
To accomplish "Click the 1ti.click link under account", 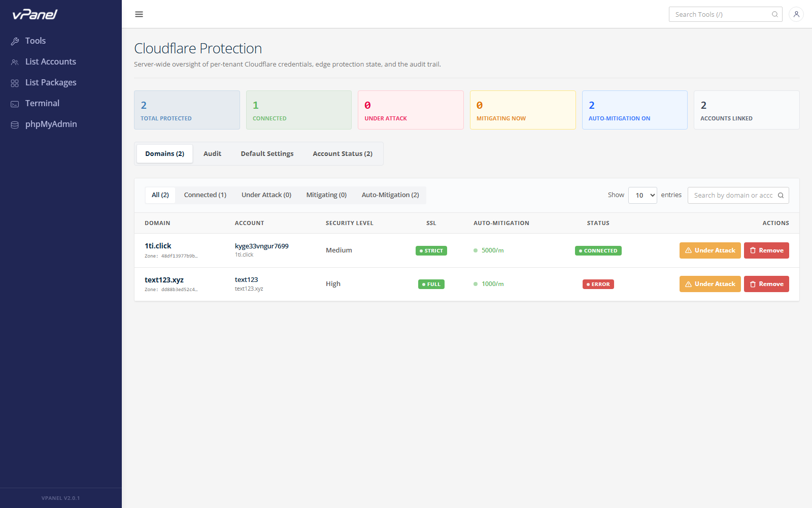I will coord(244,255).
